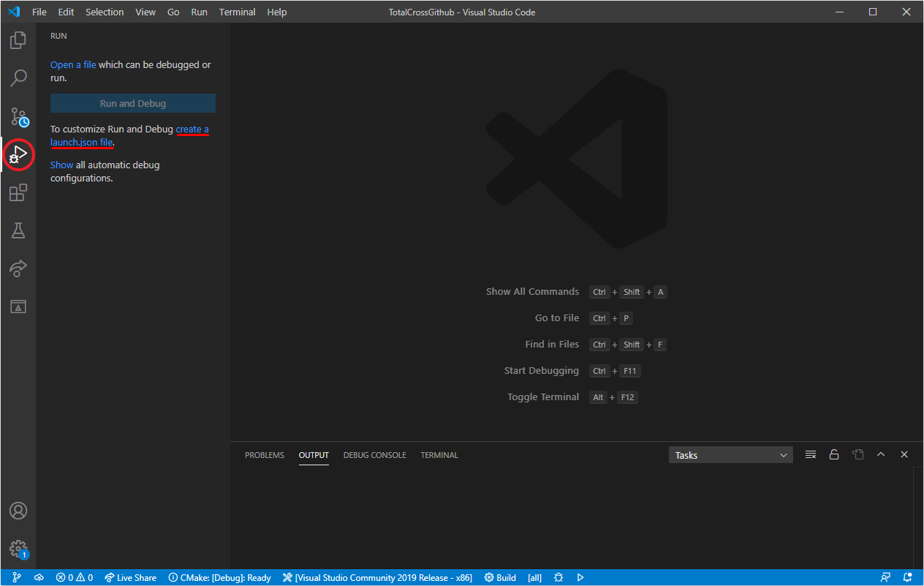Click the output panel vertical scrollbar
This screenshot has height=586, width=924.
tap(918, 517)
